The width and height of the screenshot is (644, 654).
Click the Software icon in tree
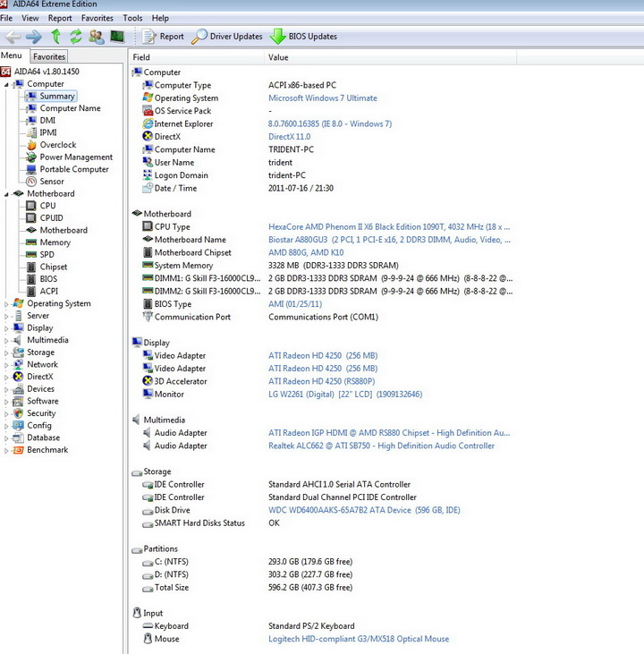click(18, 401)
